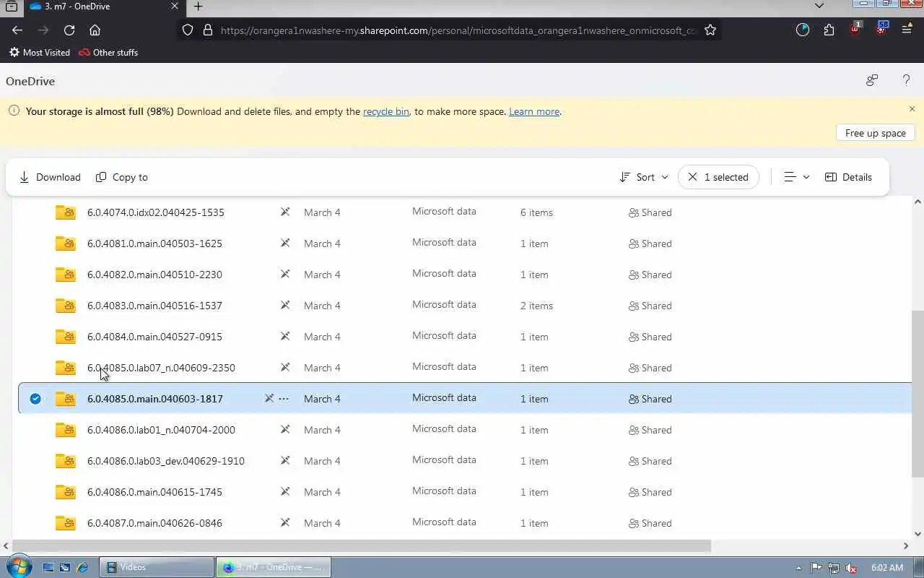This screenshot has width=924, height=578.
Task: Click the horizontal scrollbar right arrow
Action: (906, 545)
